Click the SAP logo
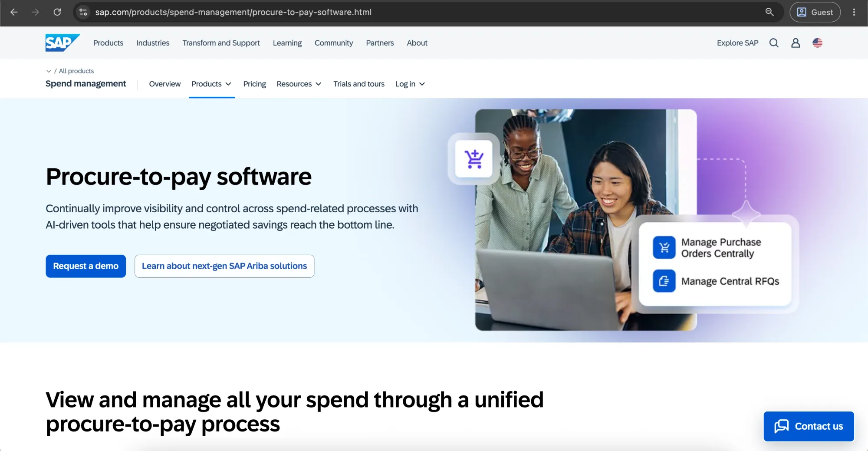The image size is (868, 451). [x=62, y=43]
